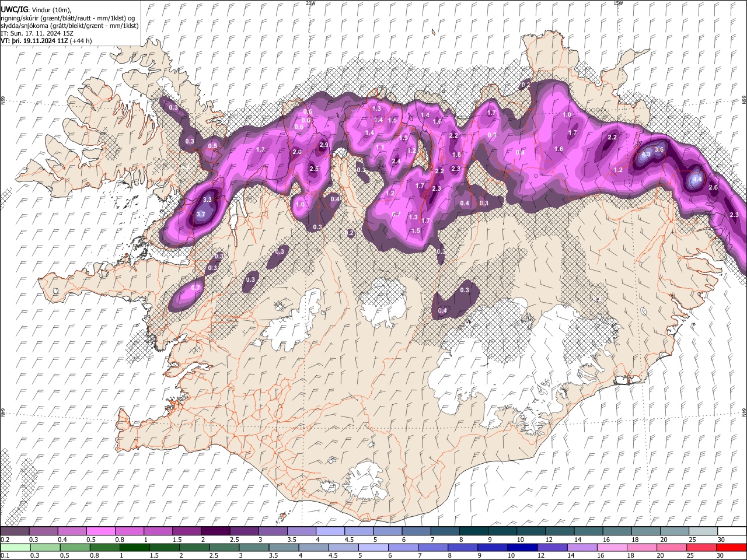
Task: Click the 2.6 snowfall value on the map
Action: [x=713, y=188]
